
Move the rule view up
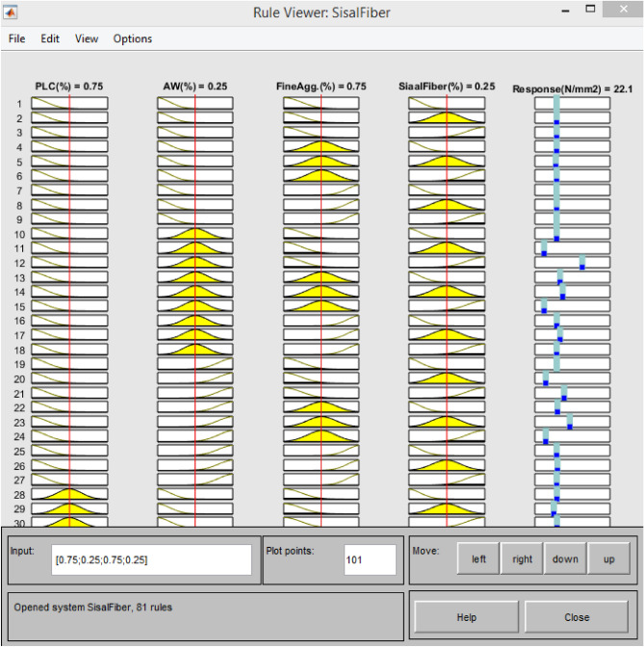coord(609,558)
